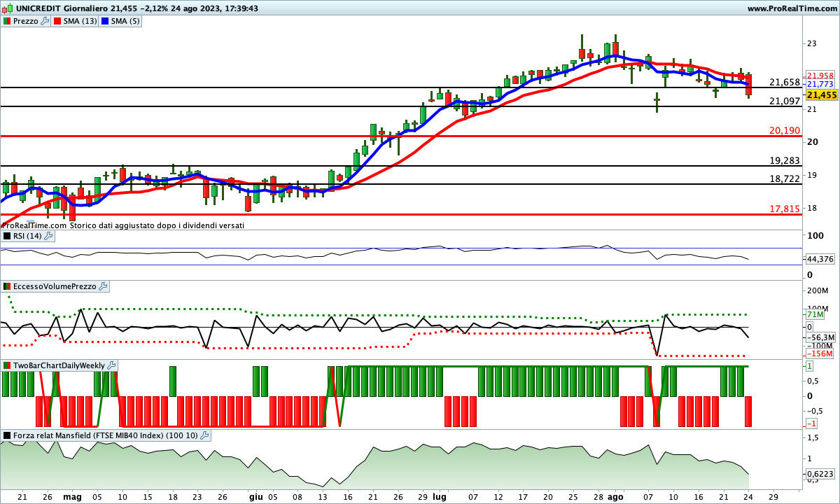The width and height of the screenshot is (840, 504).
Task: Click 'Storico dati aggiustato dopo i dividendi versati'
Action: [157, 225]
